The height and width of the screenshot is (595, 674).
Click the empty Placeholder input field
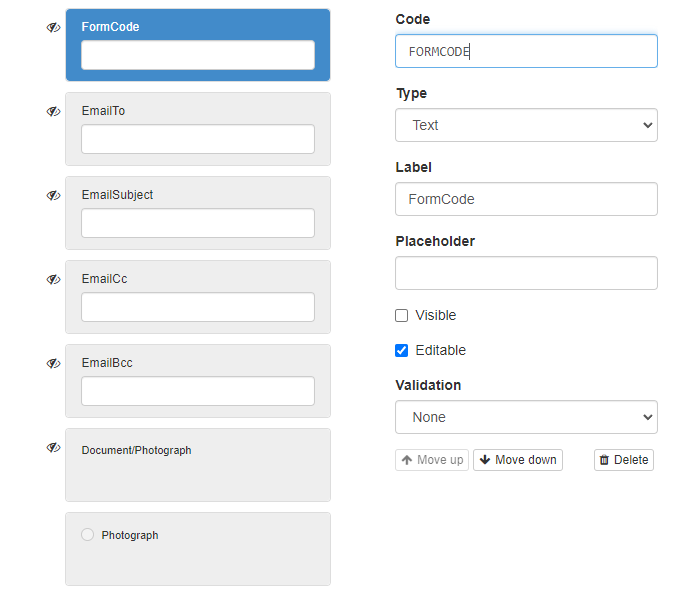click(526, 273)
